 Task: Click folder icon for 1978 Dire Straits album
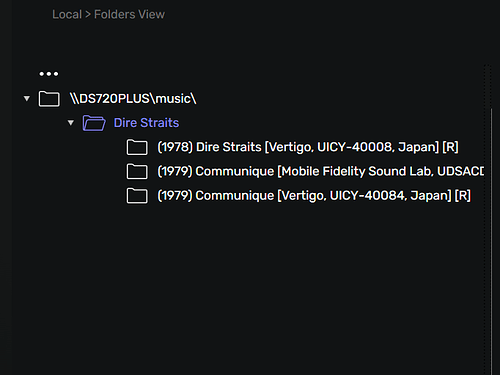(x=137, y=147)
